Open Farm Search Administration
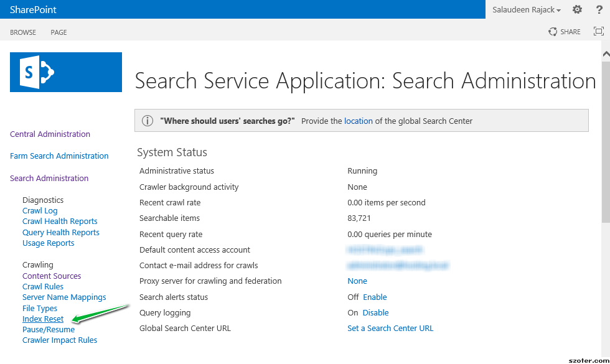The image size is (610, 364). [59, 156]
